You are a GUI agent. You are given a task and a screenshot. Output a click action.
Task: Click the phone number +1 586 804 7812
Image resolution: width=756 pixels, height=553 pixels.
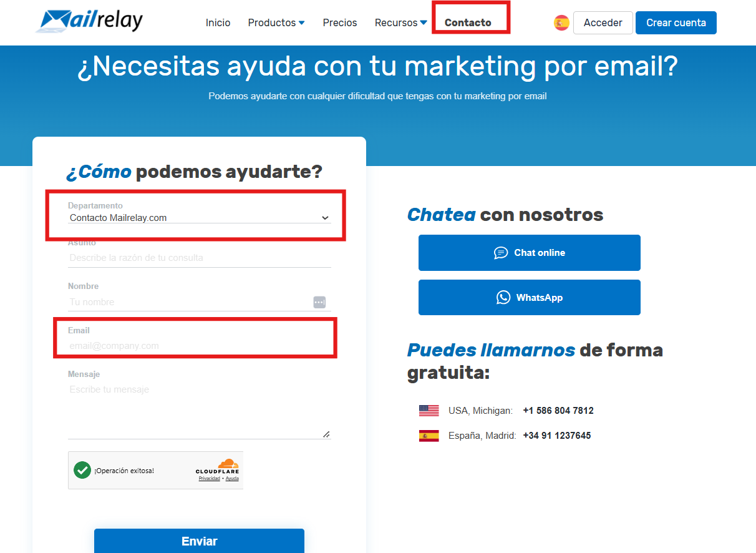558,411
